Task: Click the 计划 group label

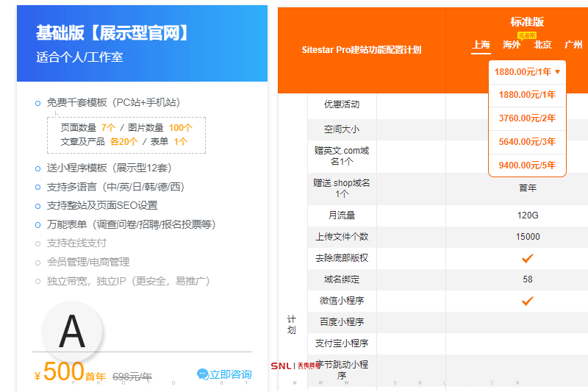Action: 291,325
